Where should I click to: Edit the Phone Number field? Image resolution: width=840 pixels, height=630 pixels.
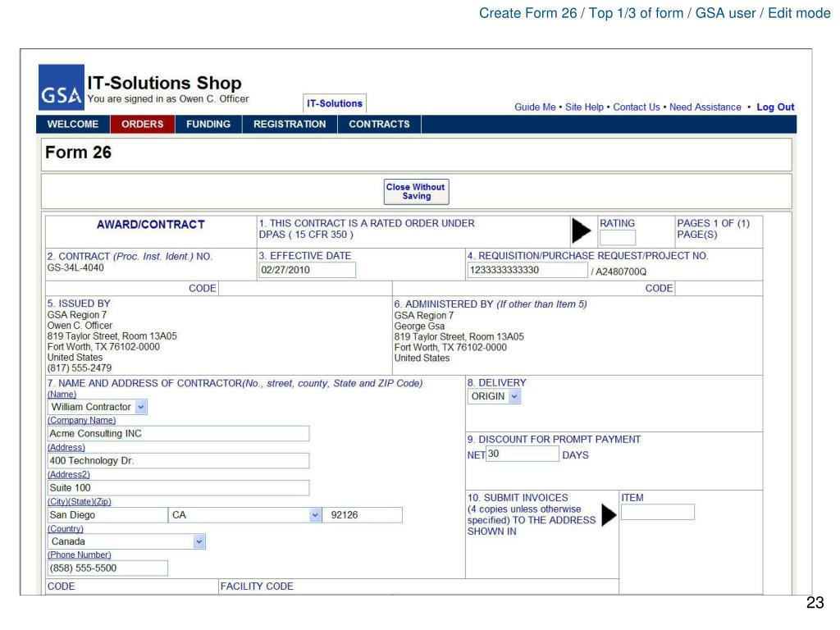pyautogui.click(x=107, y=568)
